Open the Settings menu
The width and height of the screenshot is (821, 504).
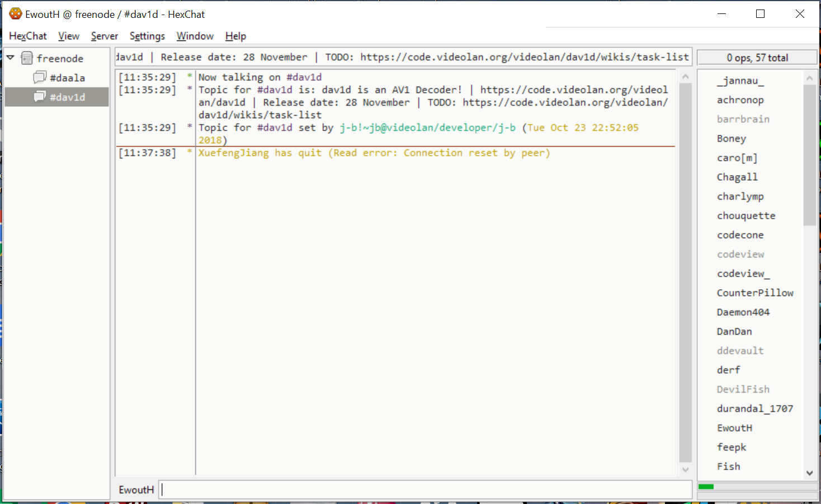147,36
